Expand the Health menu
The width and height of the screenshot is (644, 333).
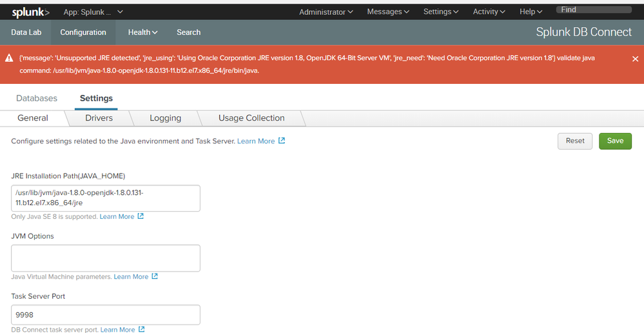point(142,32)
